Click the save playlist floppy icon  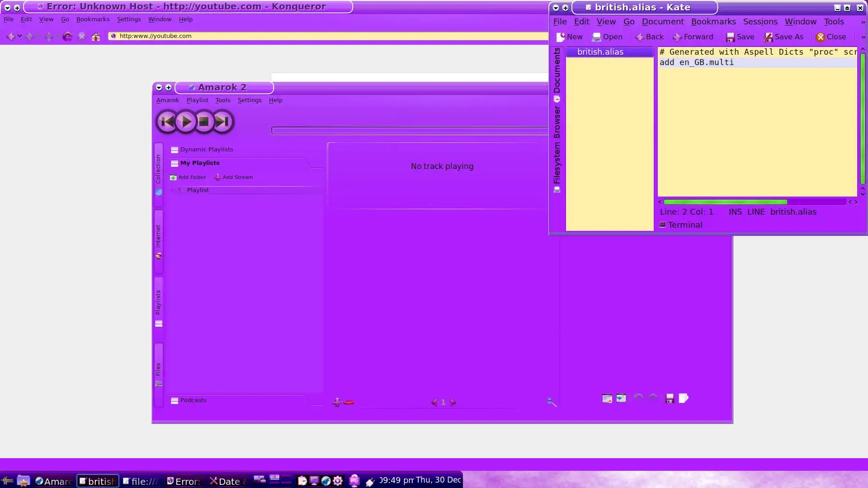670,399
